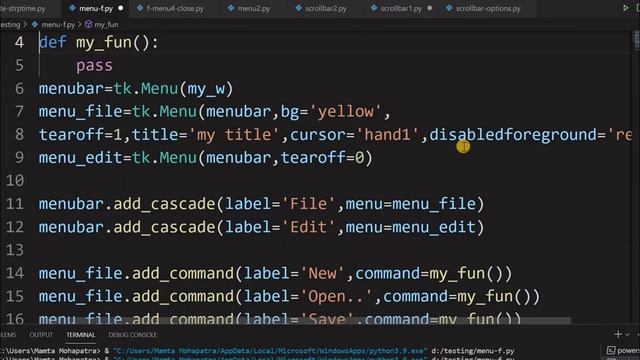Click line number 6 in the gutter
Viewport: 640px width, 360px height.
click(19, 89)
